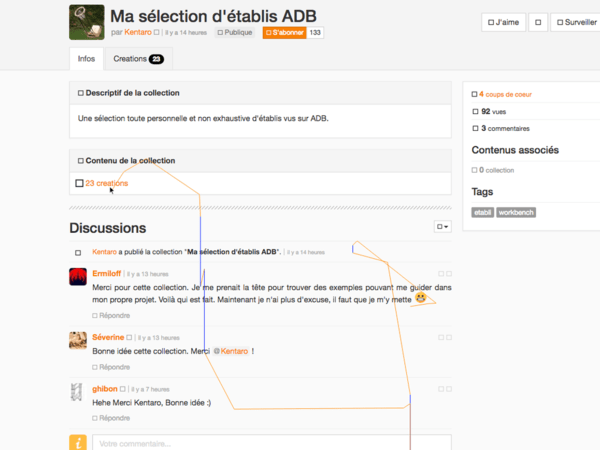Switch to the Infos tab

pos(86,59)
